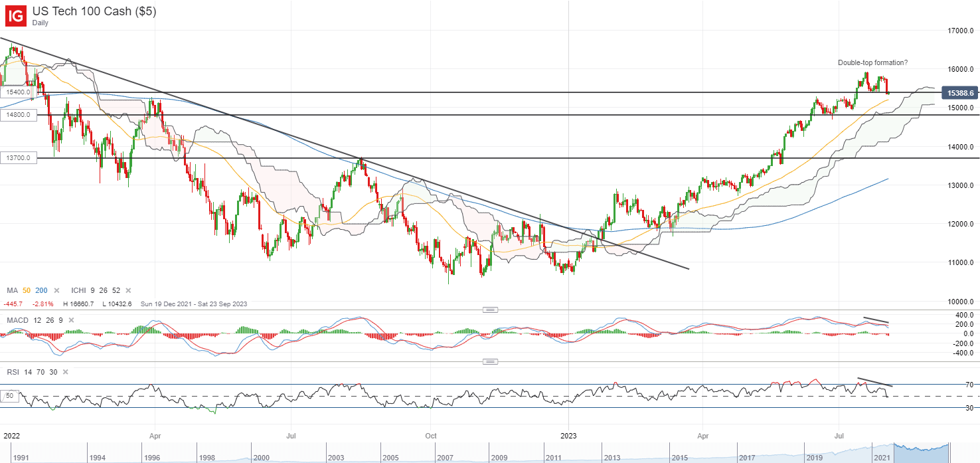This screenshot has width=980, height=463.
Task: Jump to 2009 on the timeline navigator
Action: pos(498,458)
